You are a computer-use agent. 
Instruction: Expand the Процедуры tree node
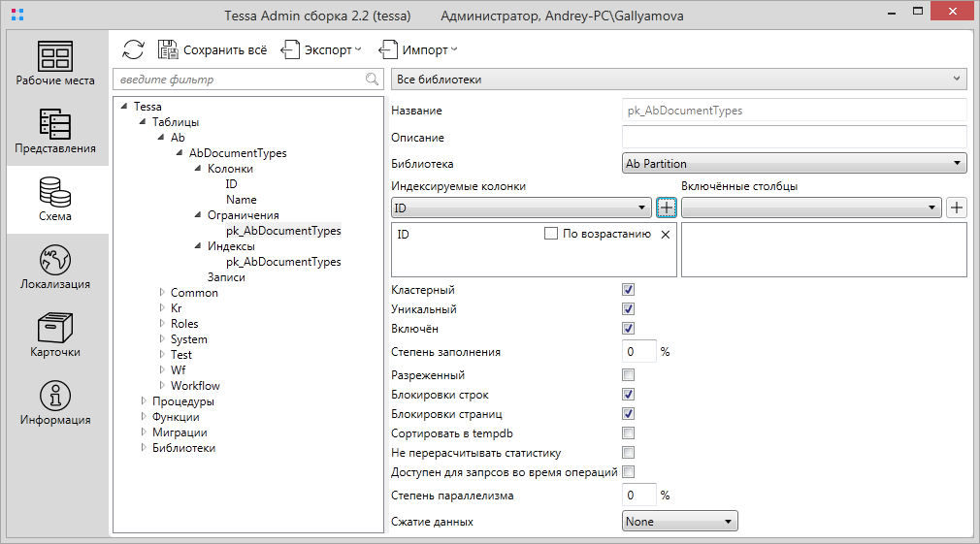pos(144,401)
